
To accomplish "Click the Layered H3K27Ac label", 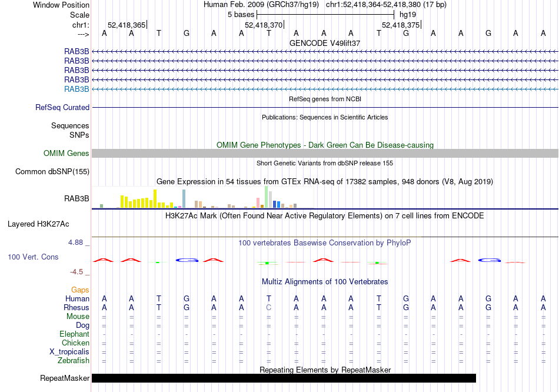I will 38,224.
